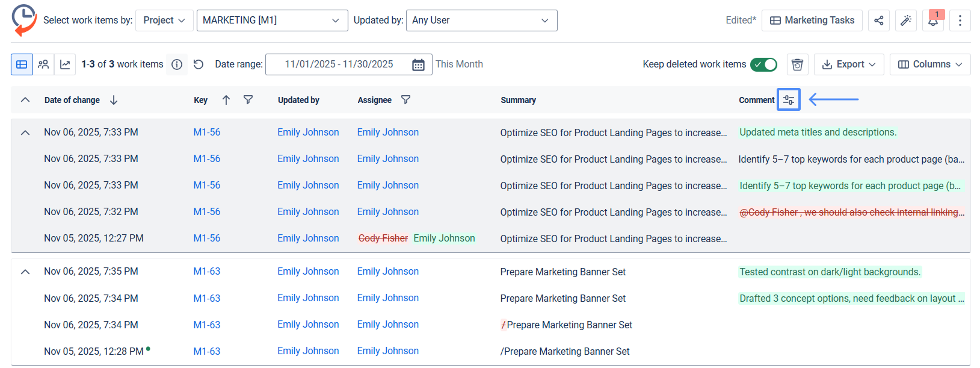Open Comment column settings icon
The height and width of the screenshot is (368, 980).
click(x=788, y=100)
